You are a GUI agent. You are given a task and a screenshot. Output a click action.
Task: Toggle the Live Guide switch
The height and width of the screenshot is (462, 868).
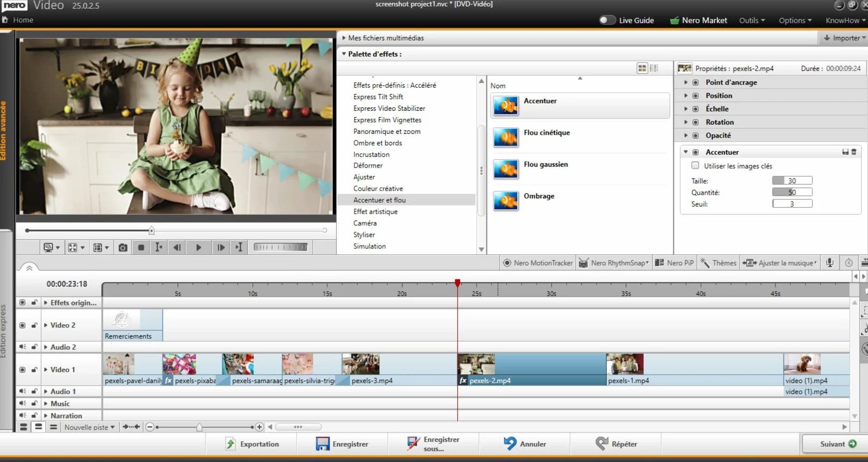(607, 20)
